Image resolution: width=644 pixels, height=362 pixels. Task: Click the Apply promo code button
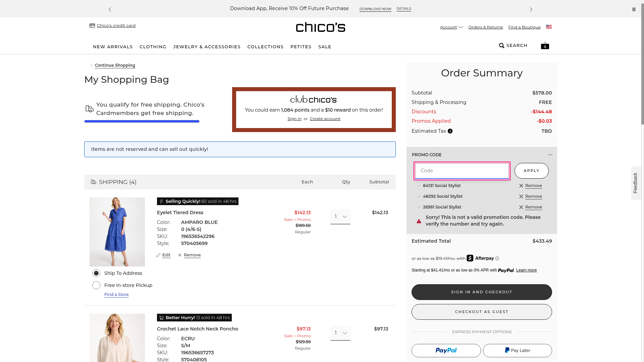[x=531, y=171]
